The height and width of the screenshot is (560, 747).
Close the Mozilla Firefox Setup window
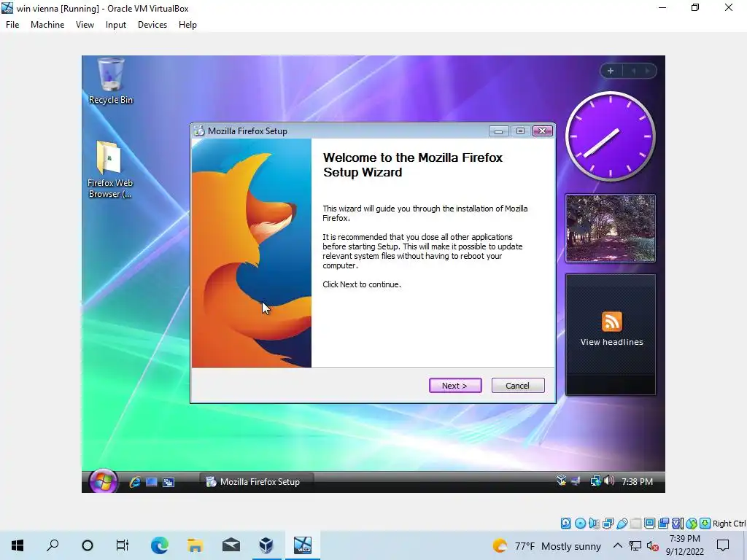542,131
